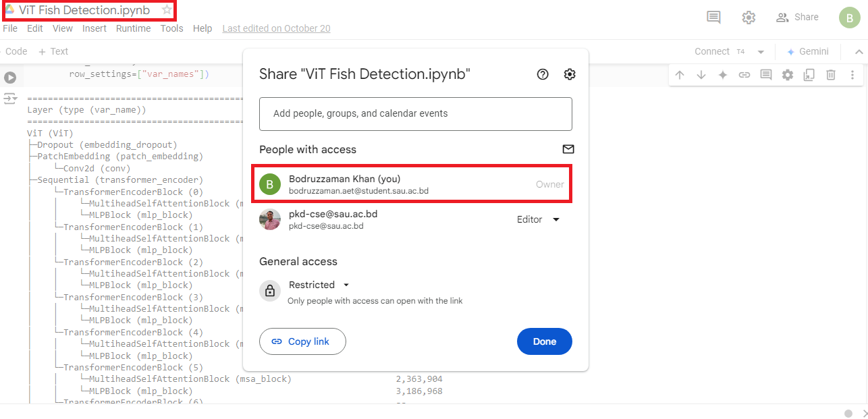This screenshot has height=419, width=868.
Task: Click the Done button
Action: point(545,341)
